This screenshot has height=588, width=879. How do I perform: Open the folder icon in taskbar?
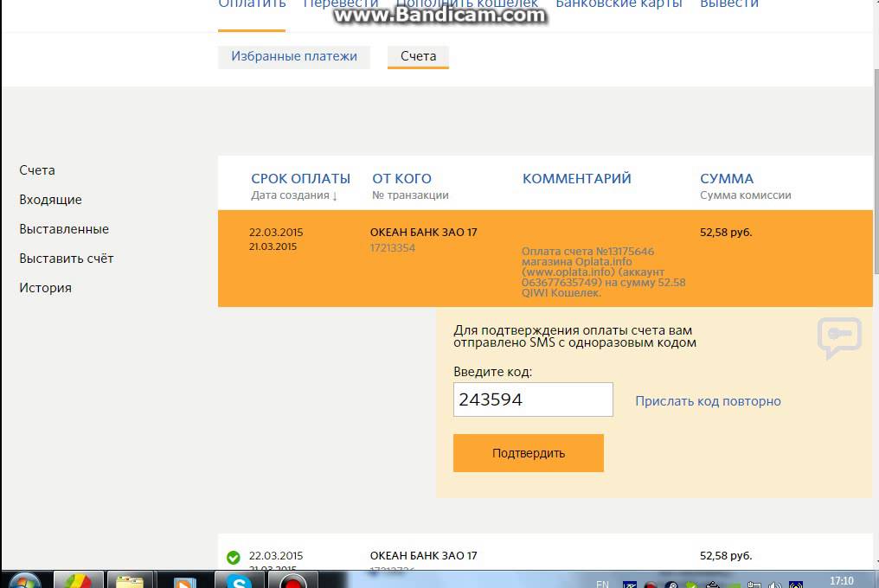pos(130,581)
